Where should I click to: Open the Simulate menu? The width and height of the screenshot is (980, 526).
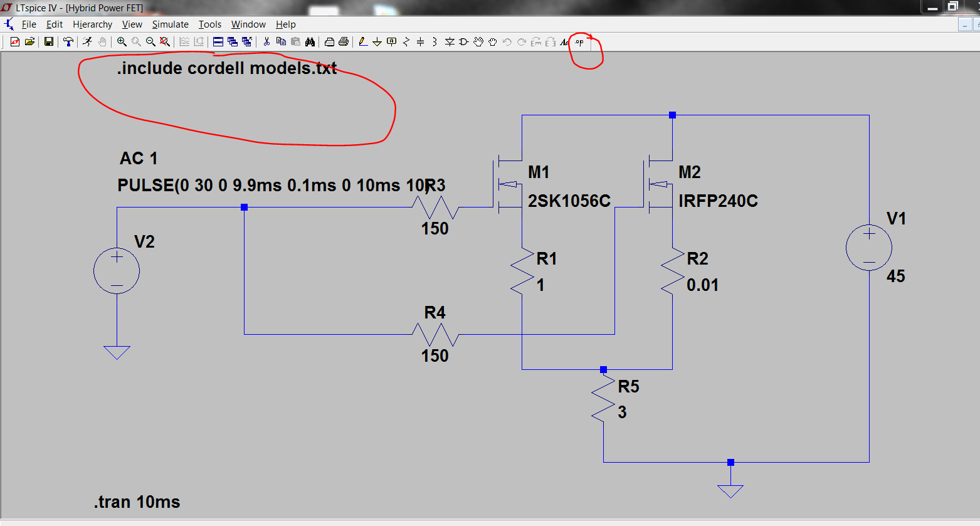(170, 24)
